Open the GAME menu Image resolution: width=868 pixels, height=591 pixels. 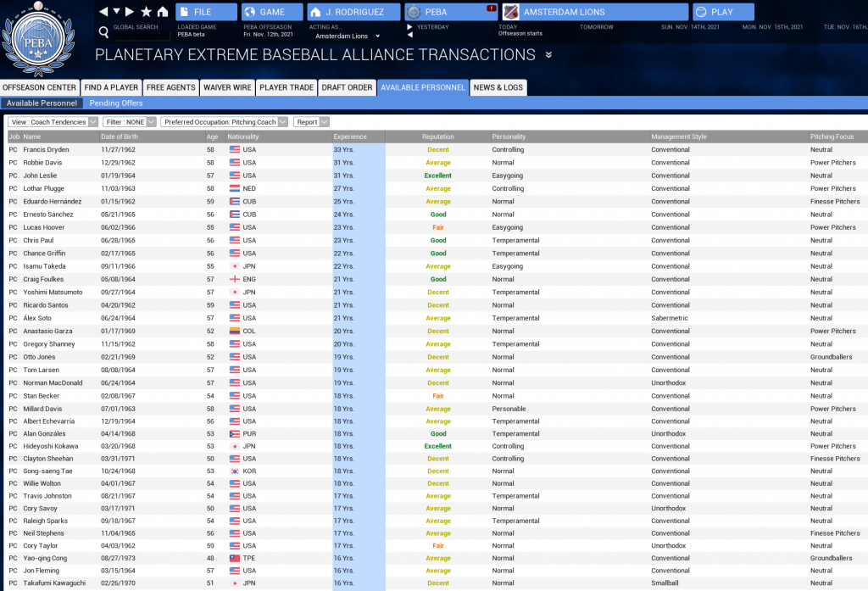point(272,12)
